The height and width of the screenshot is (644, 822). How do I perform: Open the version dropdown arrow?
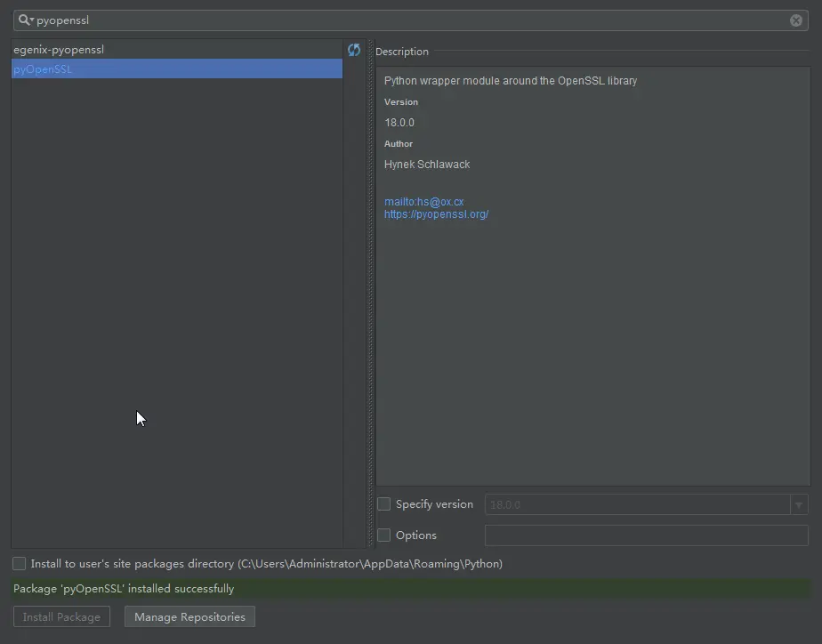799,504
